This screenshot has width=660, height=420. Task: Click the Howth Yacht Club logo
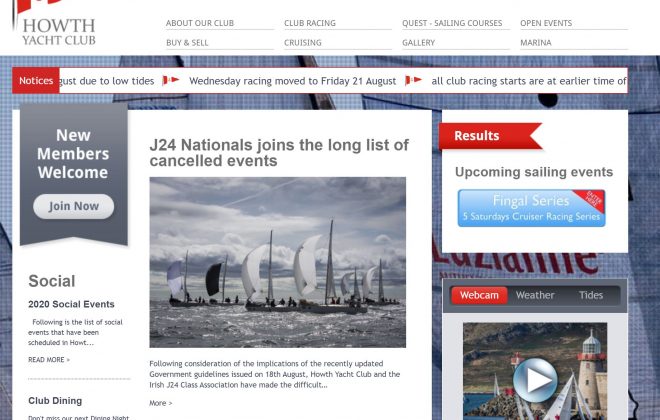[54, 23]
